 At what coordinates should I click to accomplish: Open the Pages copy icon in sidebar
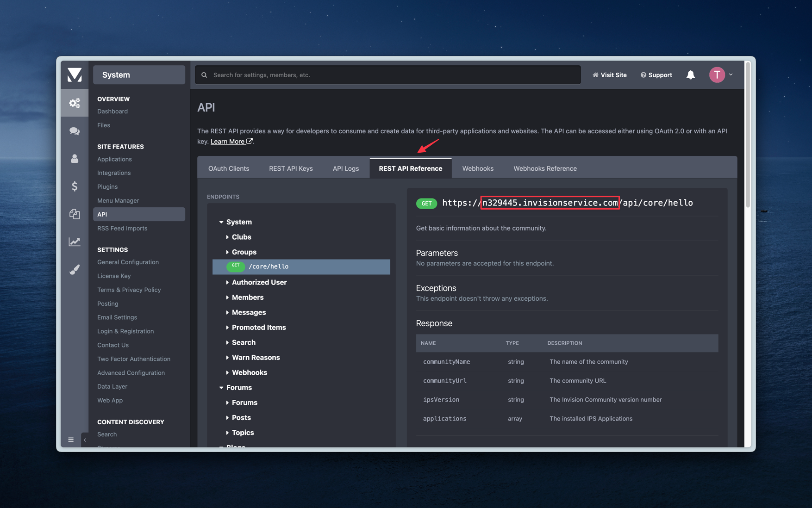click(x=75, y=214)
